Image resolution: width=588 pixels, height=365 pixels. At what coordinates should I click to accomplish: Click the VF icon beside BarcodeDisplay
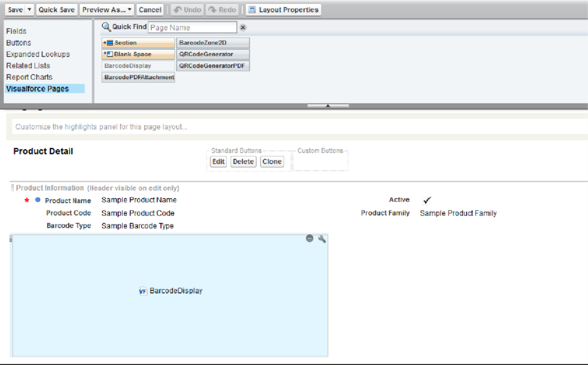142,291
